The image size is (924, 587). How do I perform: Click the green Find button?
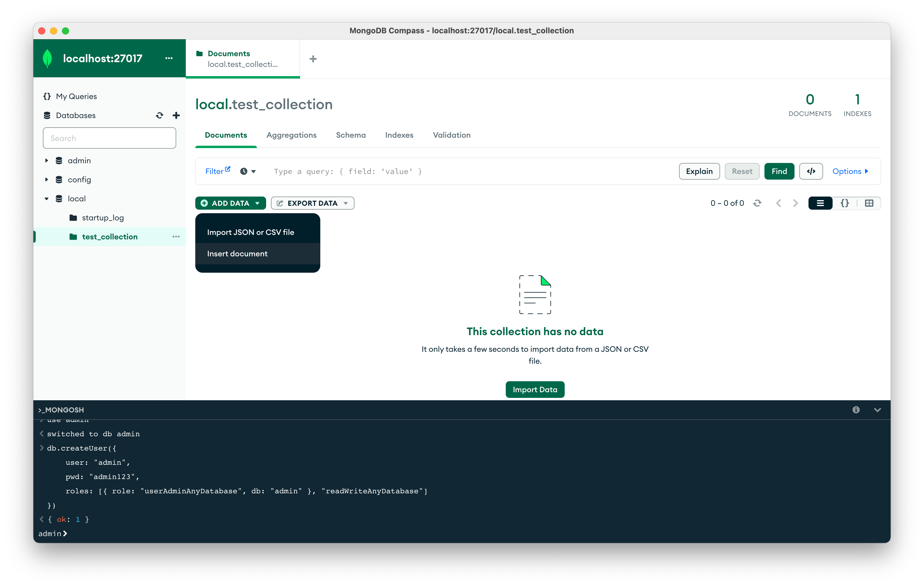click(x=779, y=171)
